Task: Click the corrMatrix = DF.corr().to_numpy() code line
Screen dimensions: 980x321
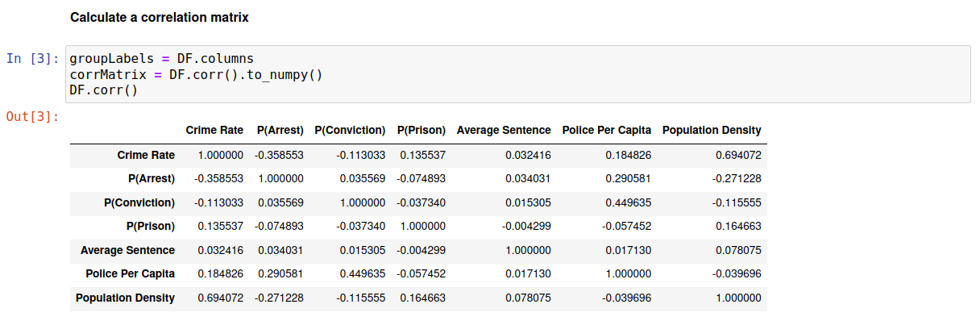Action: click(196, 74)
